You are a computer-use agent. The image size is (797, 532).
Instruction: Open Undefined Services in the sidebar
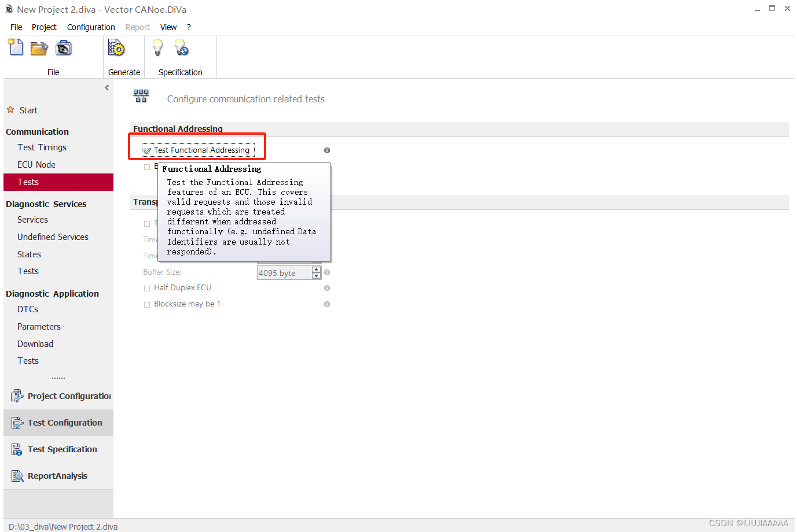53,237
